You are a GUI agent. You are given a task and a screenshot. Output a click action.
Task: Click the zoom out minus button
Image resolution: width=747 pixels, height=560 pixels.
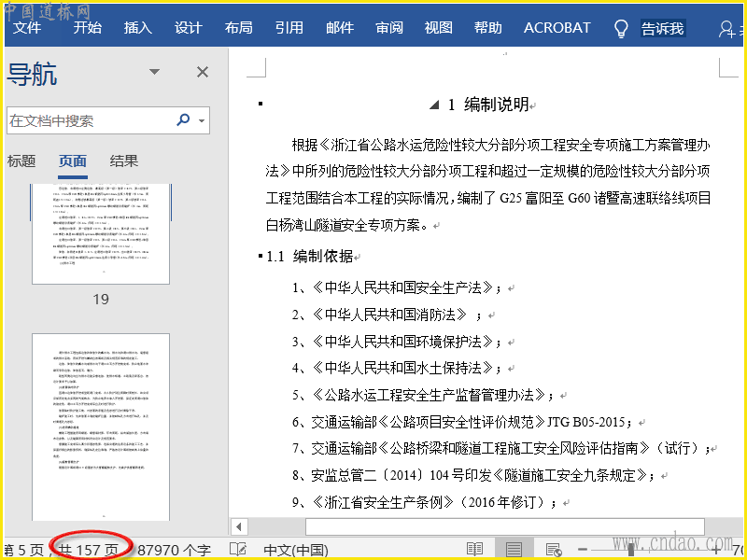coord(583,550)
